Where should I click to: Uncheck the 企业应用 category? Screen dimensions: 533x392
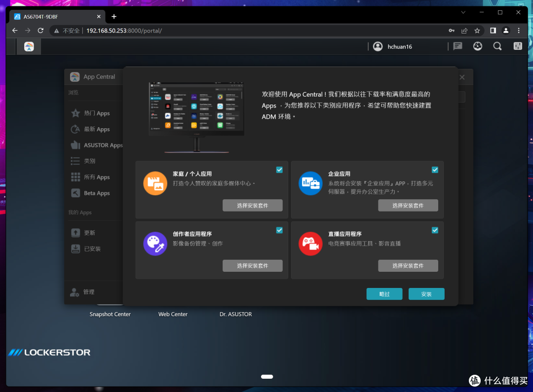tap(435, 169)
